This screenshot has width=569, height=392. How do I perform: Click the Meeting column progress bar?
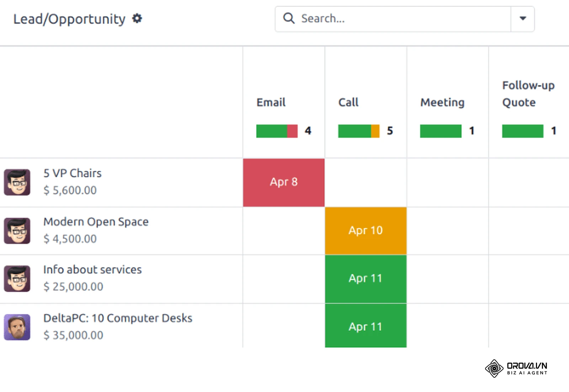441,131
